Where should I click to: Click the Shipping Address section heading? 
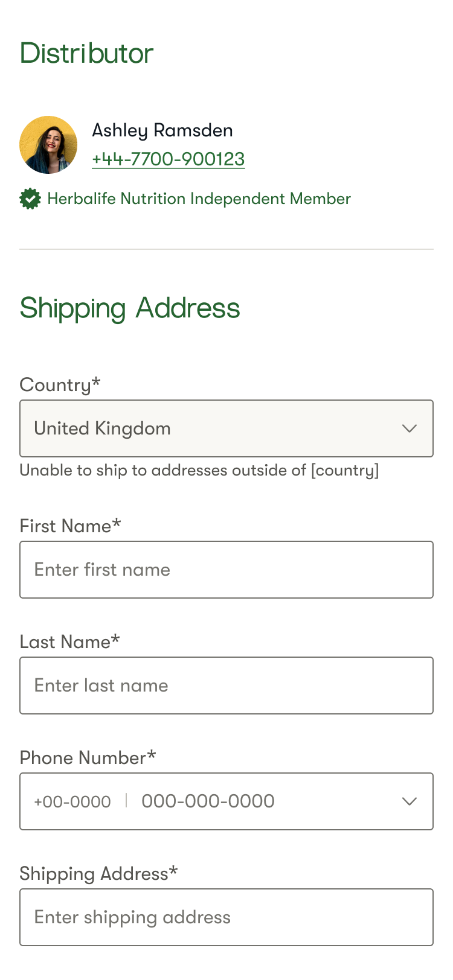pos(130,308)
